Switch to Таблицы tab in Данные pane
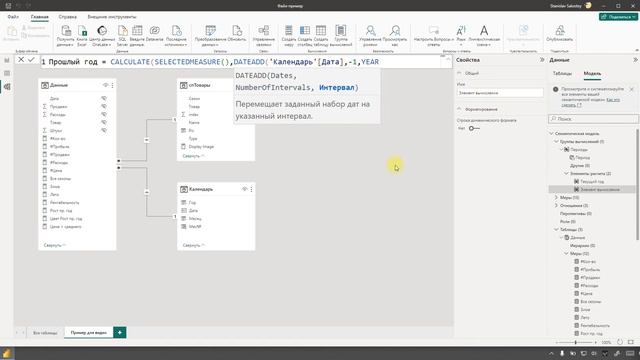Viewport: 640px width, 360px height. tap(562, 73)
